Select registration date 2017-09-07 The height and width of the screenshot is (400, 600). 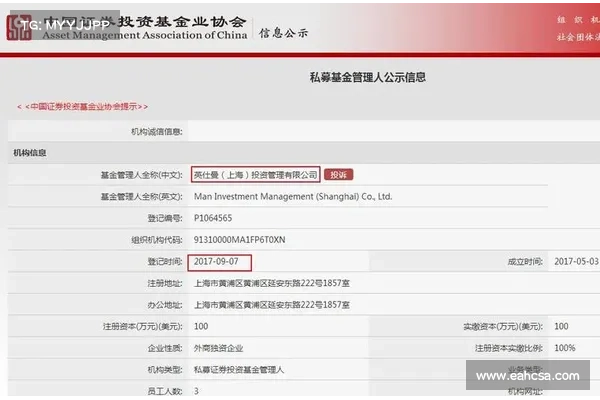[x=216, y=261]
